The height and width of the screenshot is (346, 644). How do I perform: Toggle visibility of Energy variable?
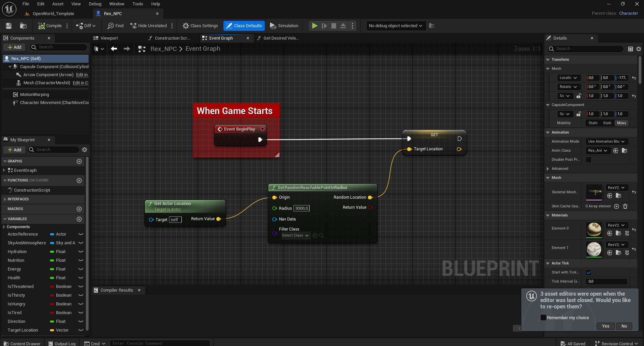pos(80,269)
